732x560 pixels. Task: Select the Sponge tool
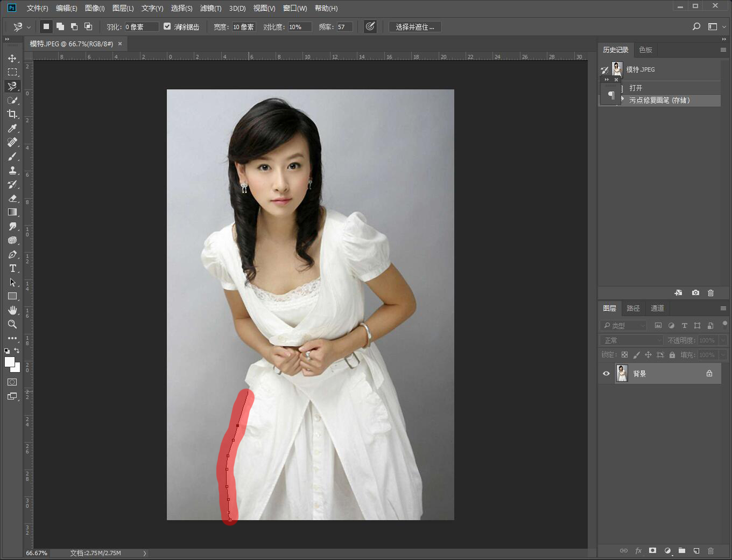[x=12, y=240]
